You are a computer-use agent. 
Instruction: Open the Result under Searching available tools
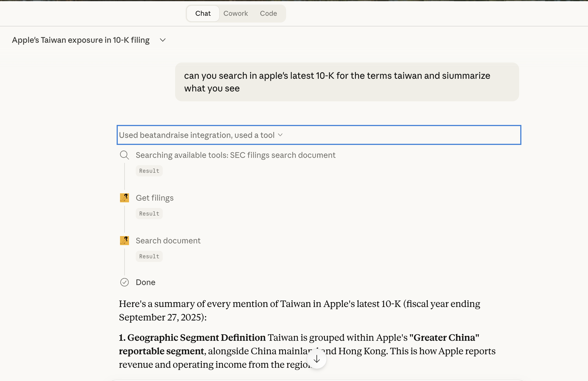click(149, 171)
